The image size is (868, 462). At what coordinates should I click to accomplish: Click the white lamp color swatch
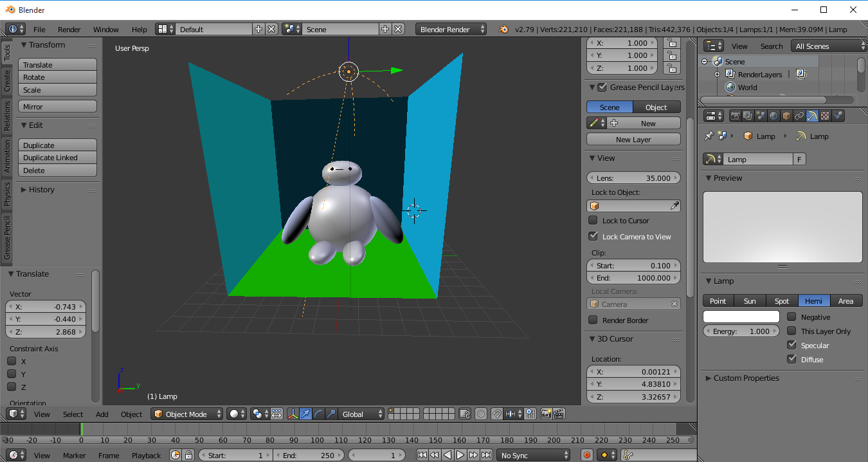click(x=741, y=317)
